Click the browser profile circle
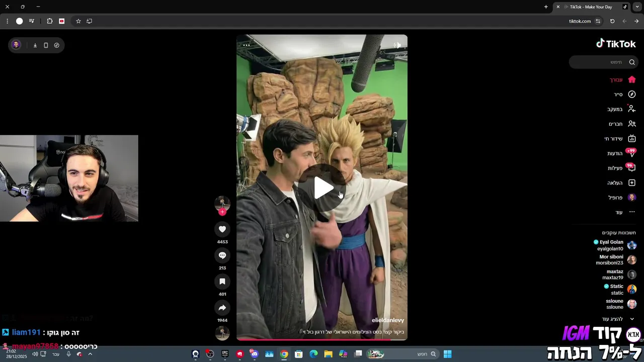644x362 pixels. 19,21
